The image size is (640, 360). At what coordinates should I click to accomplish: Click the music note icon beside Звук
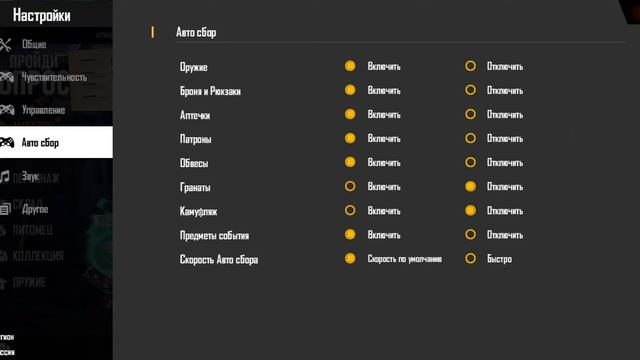[x=4, y=177]
